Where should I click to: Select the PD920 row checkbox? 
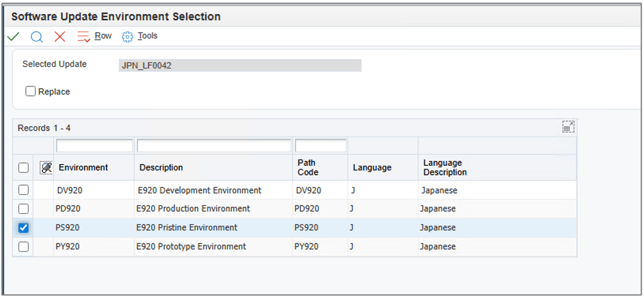23,209
